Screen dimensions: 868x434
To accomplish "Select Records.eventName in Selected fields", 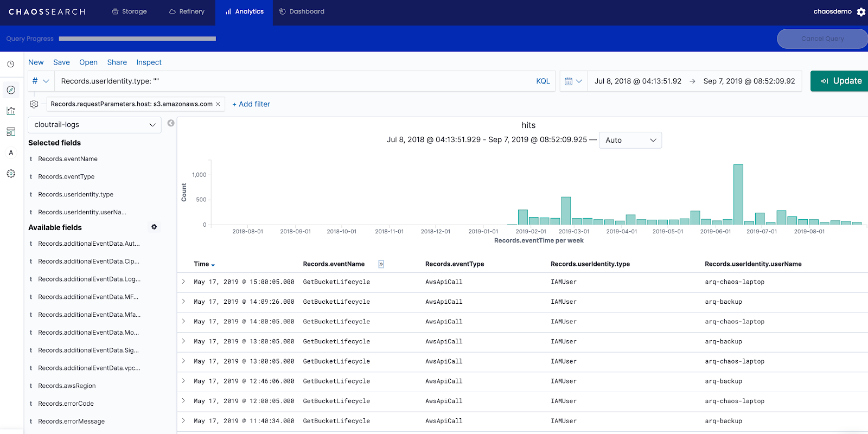I will pos(68,159).
